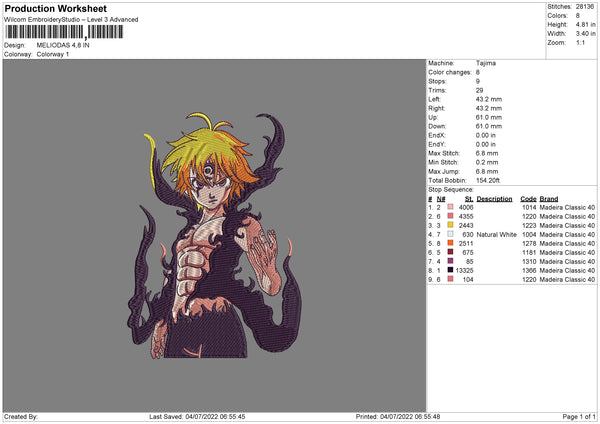Click the purple swatch for code 1310
The width and height of the screenshot is (600, 424).
pyautogui.click(x=450, y=261)
